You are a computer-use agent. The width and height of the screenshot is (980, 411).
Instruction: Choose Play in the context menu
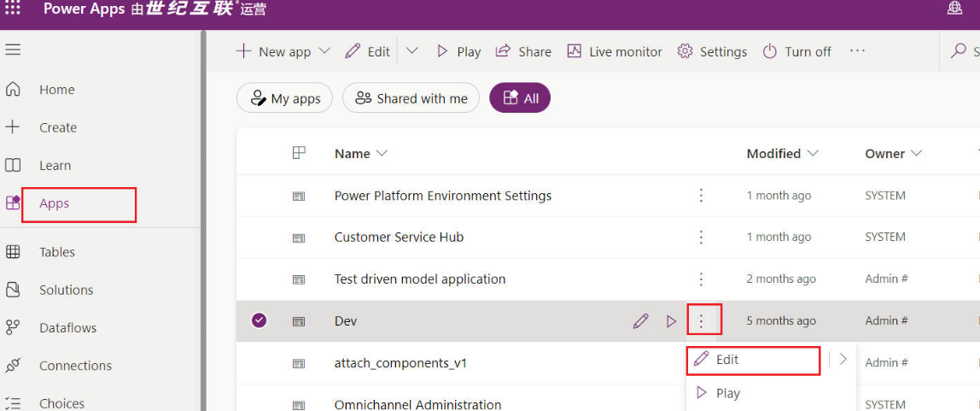(718, 394)
